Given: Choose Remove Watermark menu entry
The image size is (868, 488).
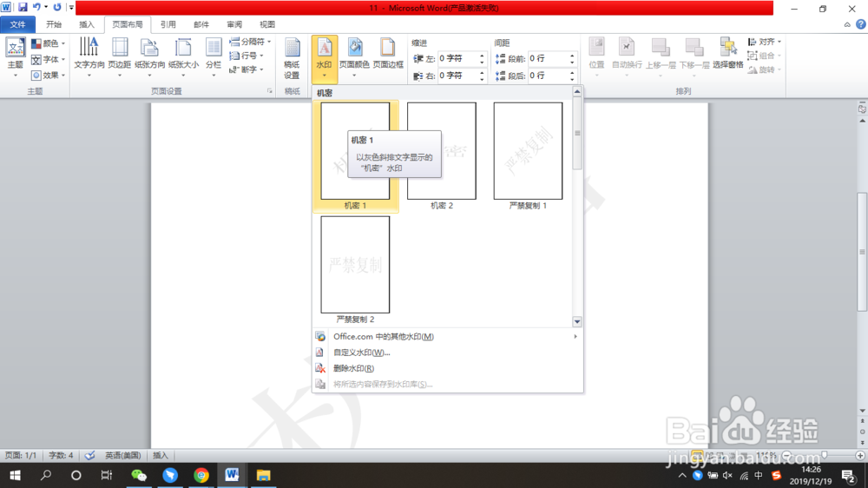Looking at the screenshot, I should 447,368.
